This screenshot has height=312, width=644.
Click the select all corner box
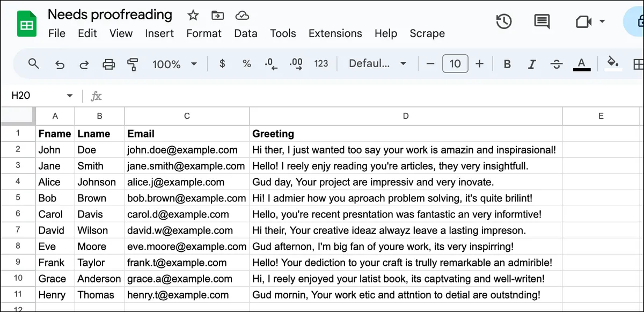tap(18, 116)
